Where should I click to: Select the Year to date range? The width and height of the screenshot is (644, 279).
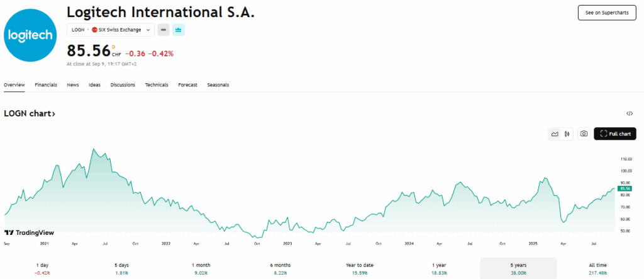[x=360, y=269]
